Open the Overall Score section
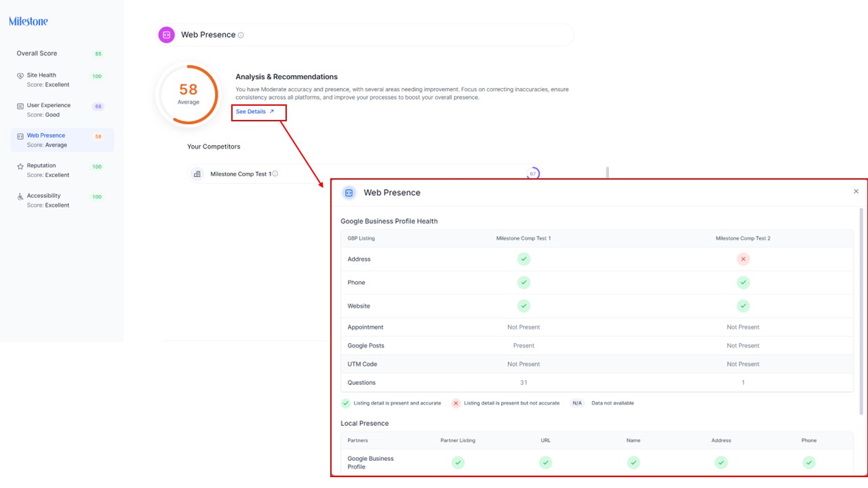 pyautogui.click(x=62, y=54)
